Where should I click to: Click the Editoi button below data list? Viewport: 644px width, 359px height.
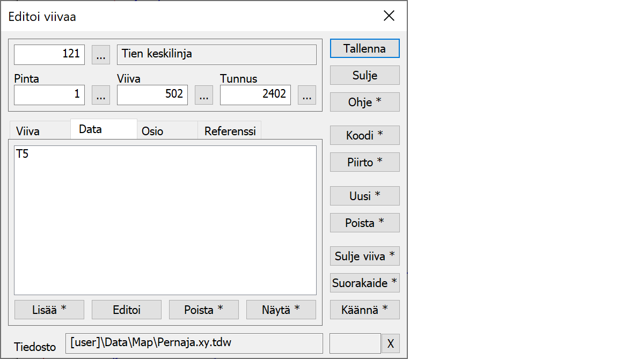(127, 310)
